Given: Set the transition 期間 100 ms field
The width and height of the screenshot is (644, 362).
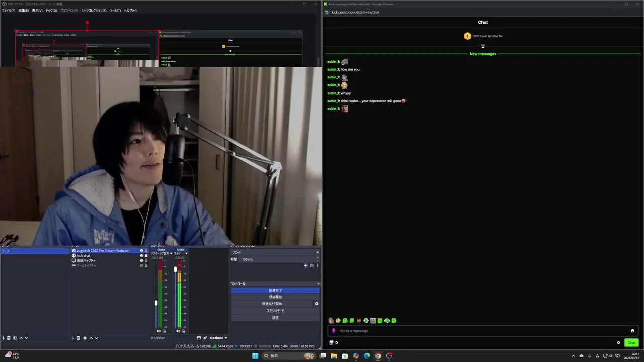Looking at the screenshot, I should point(280,259).
